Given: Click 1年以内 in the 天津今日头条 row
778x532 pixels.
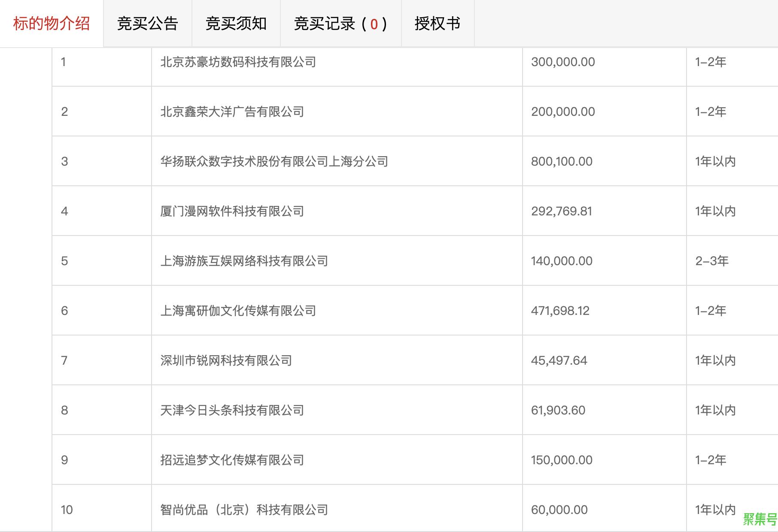Looking at the screenshot, I should coord(715,411).
